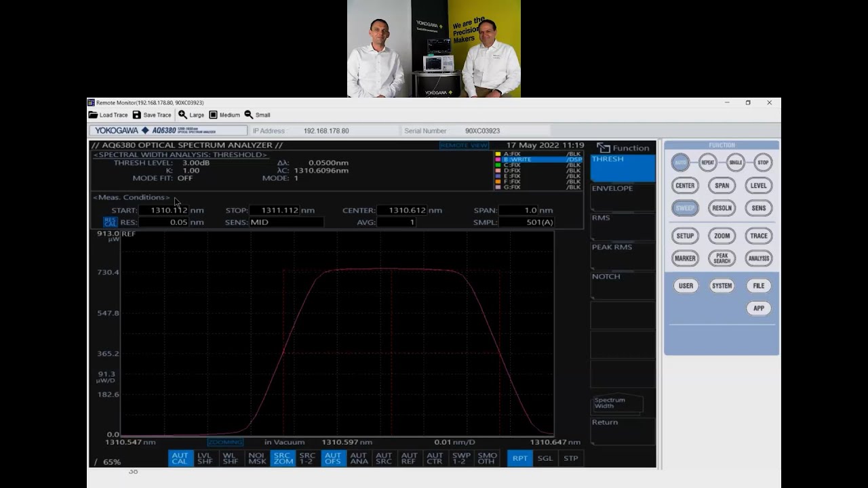Open the PEAK SEARCH function
The image size is (868, 488).
point(722,258)
